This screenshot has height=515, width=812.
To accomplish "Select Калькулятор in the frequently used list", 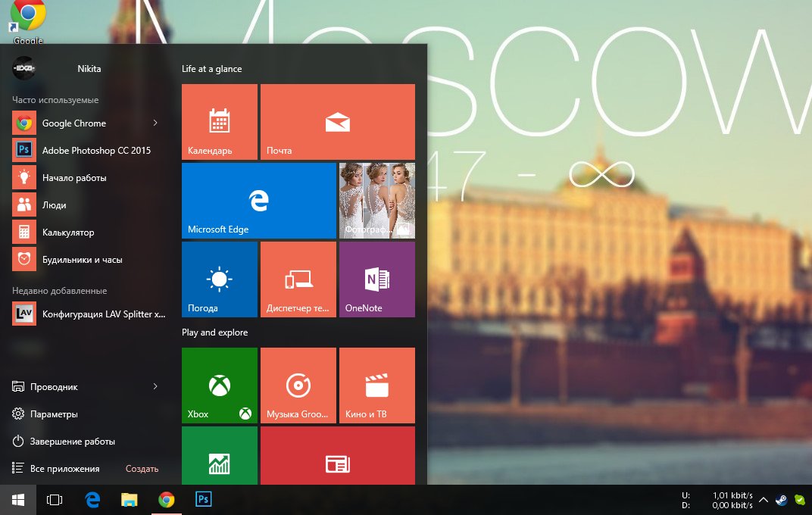I will click(68, 233).
